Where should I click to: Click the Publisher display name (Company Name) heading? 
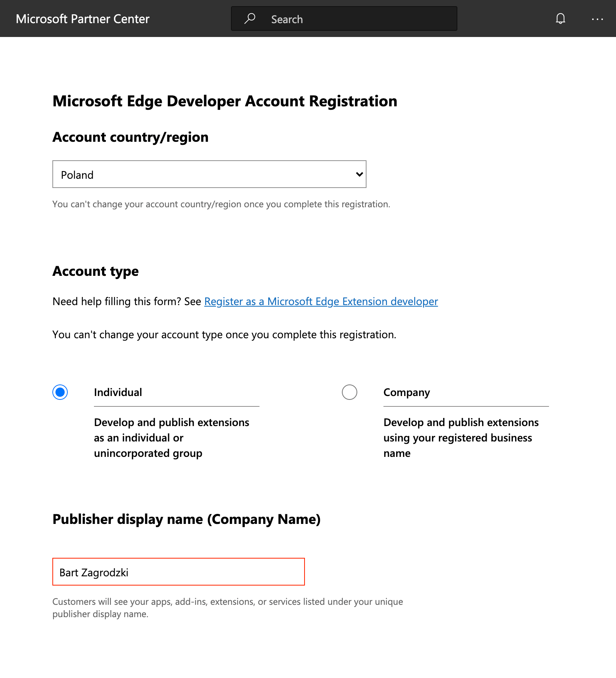186,519
